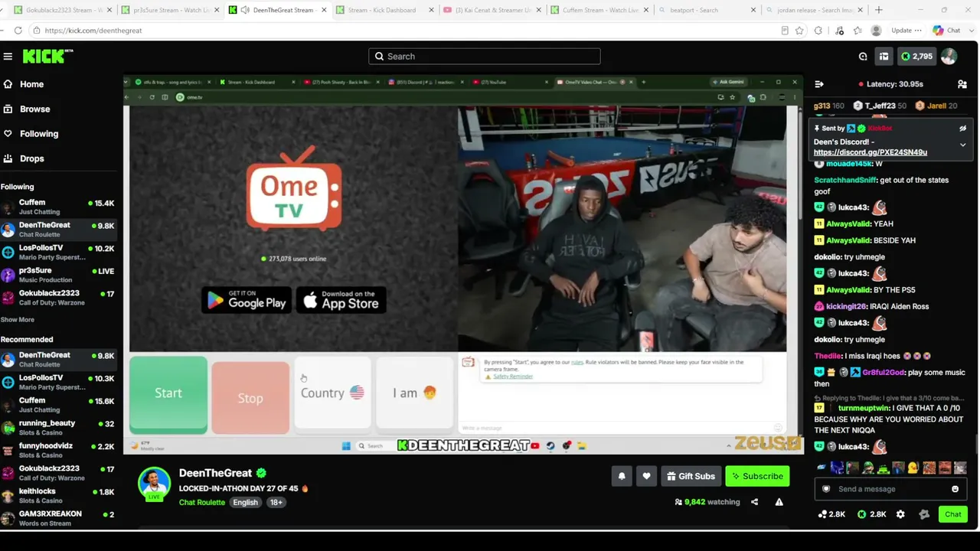Viewport: 980px width, 551px height.
Task: Open the green KICKs 2.8K gifting icon
Action: point(871,514)
